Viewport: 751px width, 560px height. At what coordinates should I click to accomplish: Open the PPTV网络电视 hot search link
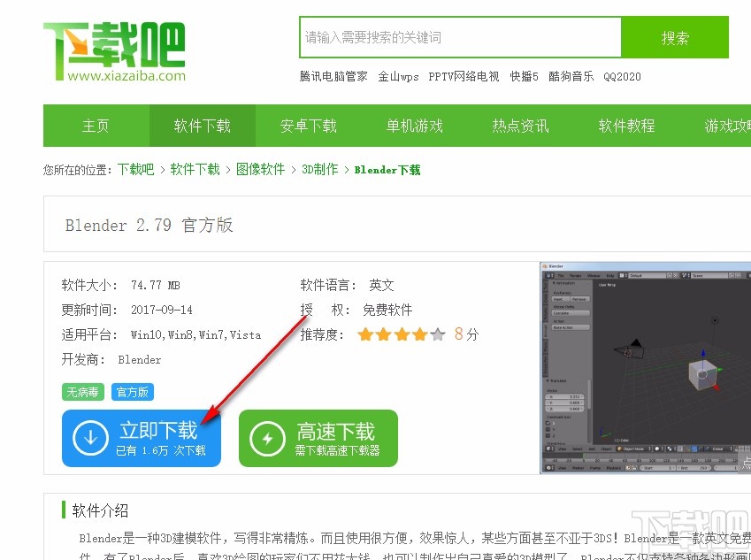coord(464,76)
